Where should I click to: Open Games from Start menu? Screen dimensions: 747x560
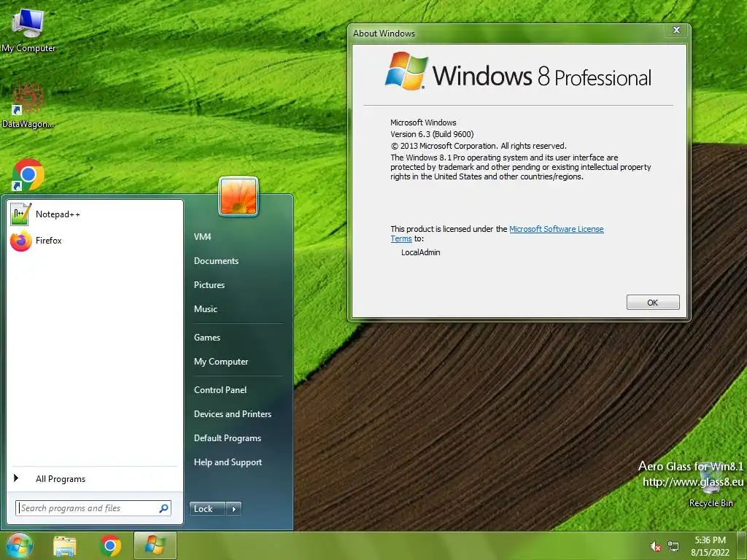(206, 337)
